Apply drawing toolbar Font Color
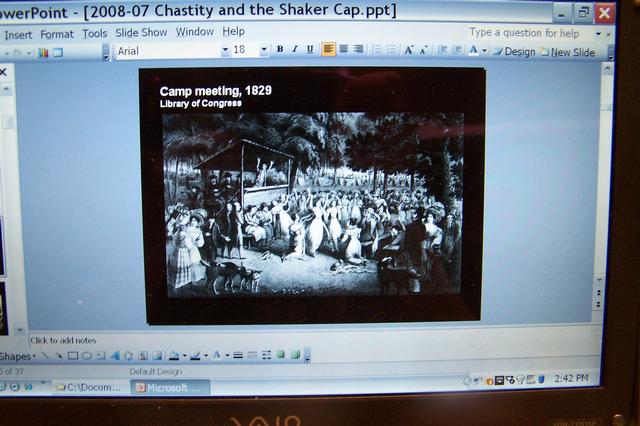640x426 pixels. [217, 355]
